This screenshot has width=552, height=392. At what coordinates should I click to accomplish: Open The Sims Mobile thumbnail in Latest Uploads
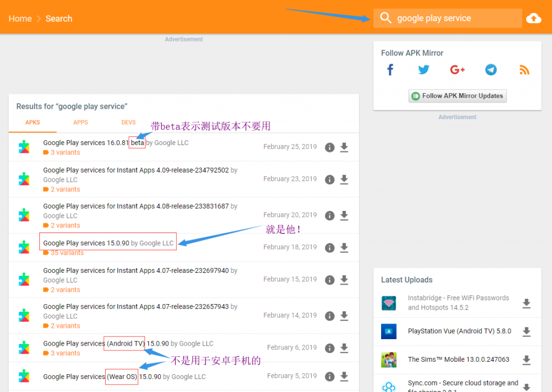(389, 360)
